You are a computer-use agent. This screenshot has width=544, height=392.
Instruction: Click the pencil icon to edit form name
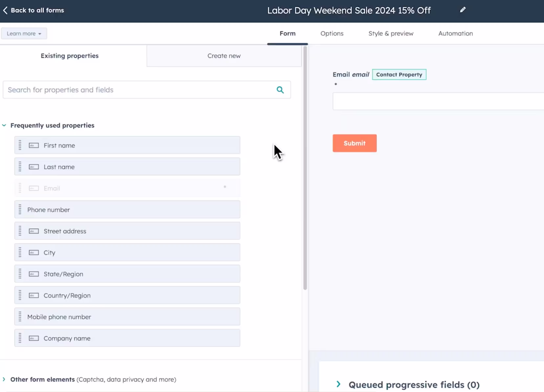[x=463, y=10]
